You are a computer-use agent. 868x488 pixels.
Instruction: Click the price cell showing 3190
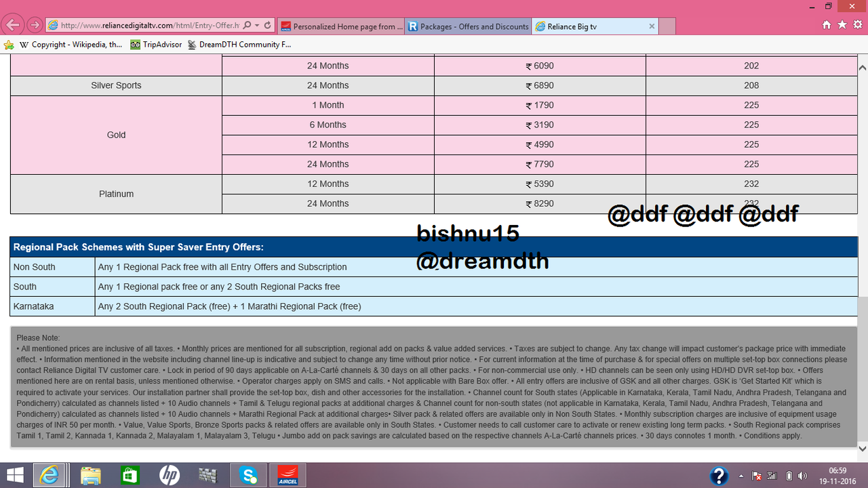click(x=540, y=125)
